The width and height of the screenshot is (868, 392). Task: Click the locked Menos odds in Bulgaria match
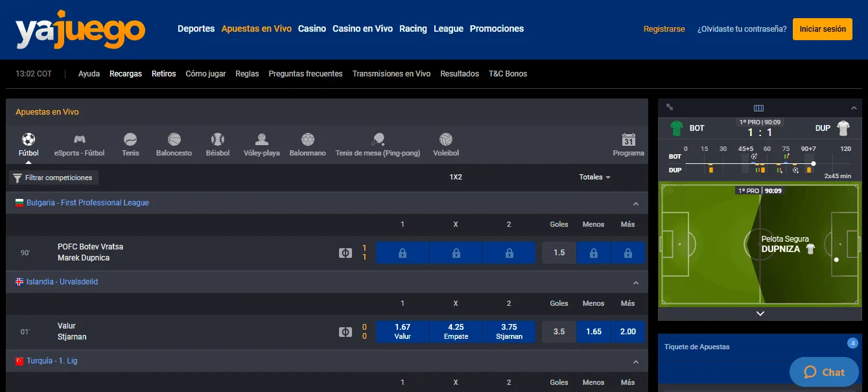click(594, 253)
